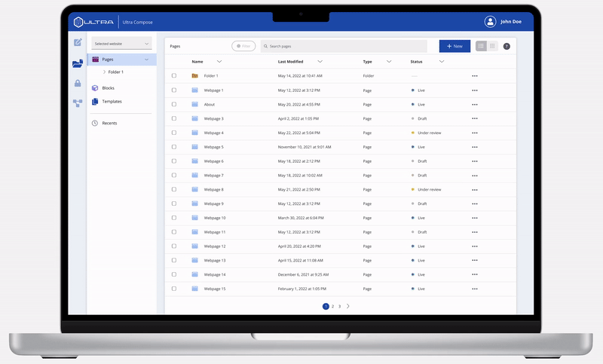Click the Search pages field
The image size is (603, 364).
(343, 46)
